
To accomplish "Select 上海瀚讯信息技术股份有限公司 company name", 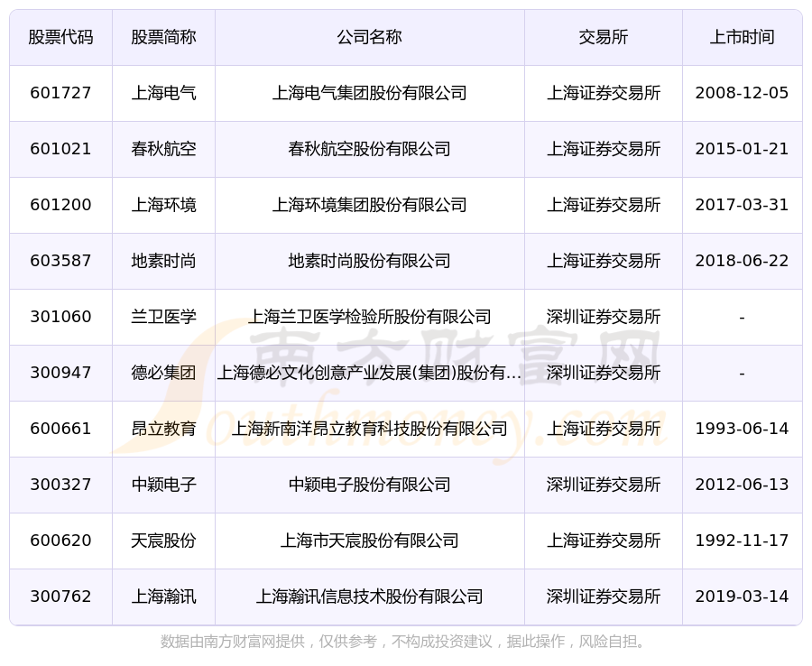I will pos(369,597).
